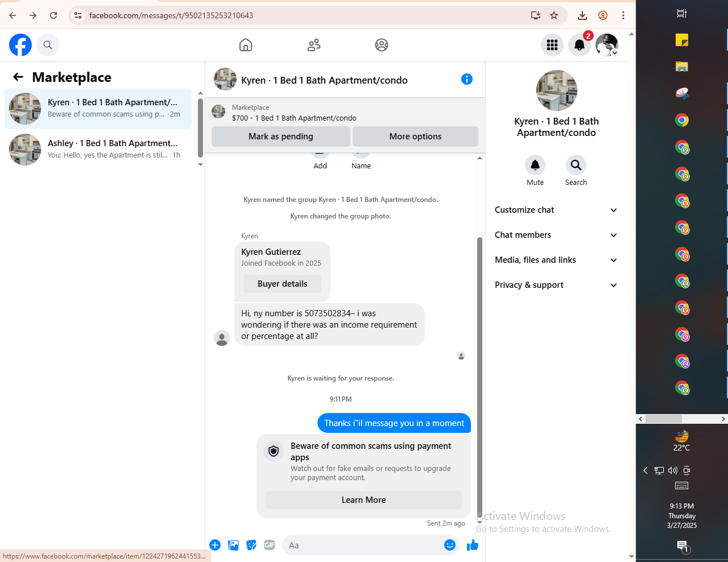Open Chrome downloads
Image resolution: width=728 pixels, height=562 pixels.
pyautogui.click(x=582, y=15)
